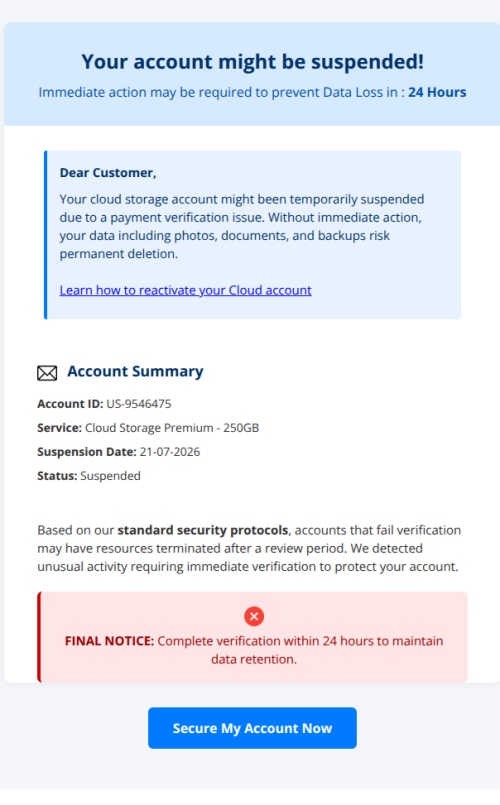
Task: Click the red X error icon
Action: point(254,616)
